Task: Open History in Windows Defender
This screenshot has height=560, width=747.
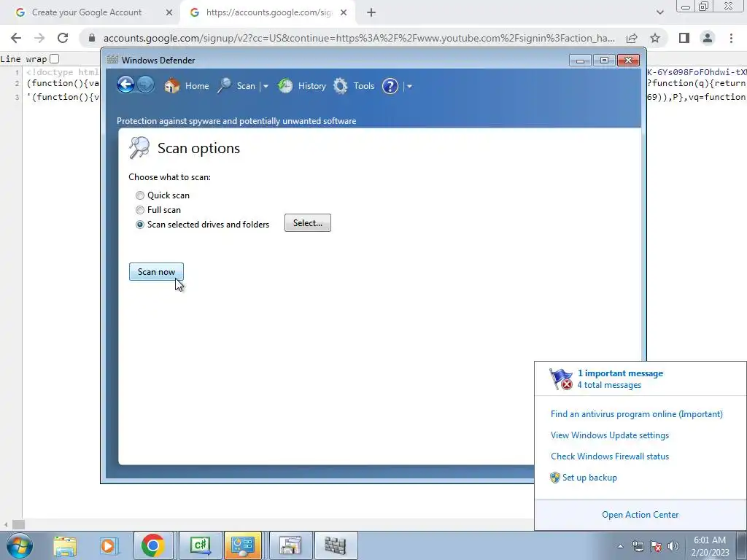Action: tap(302, 86)
